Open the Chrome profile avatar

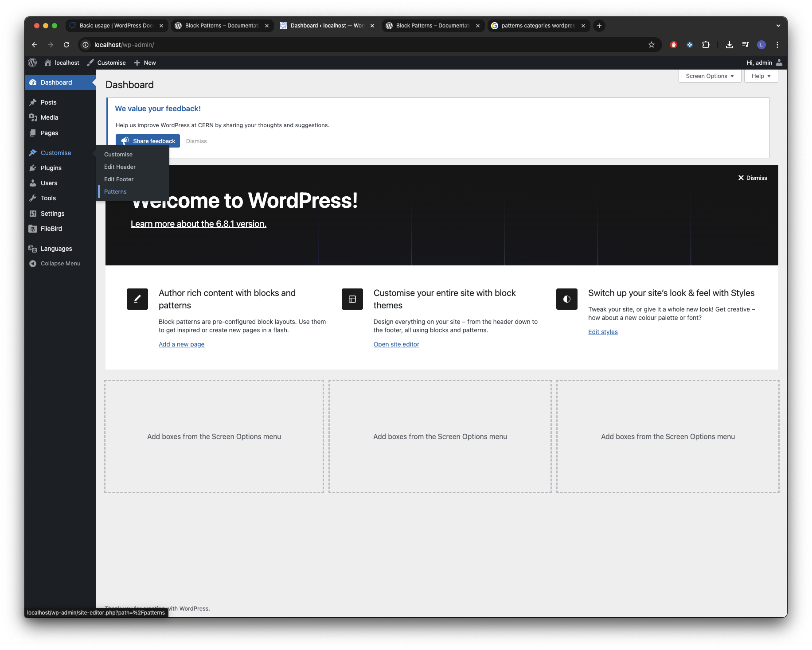[x=761, y=45]
